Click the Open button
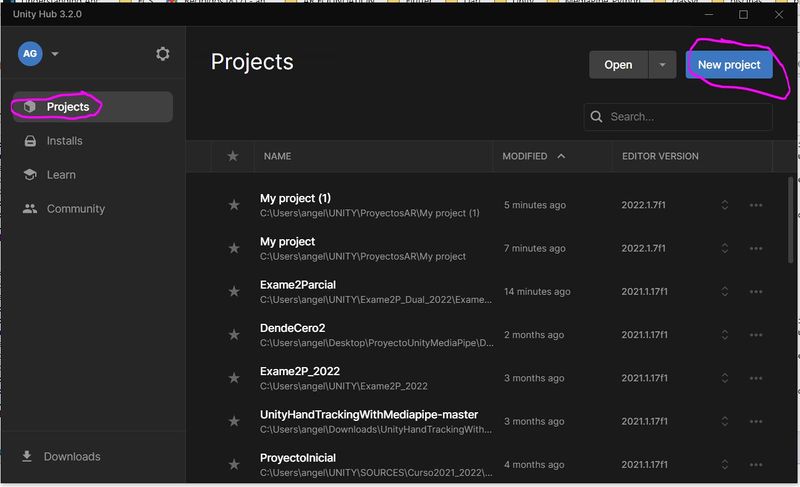The width and height of the screenshot is (800, 487). click(618, 65)
